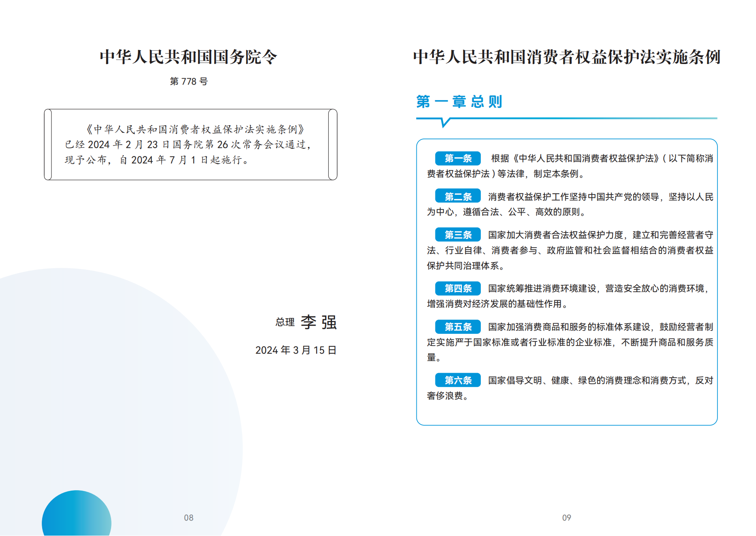Screen dimensions: 756x536
Task: Click the 消费者权益保护法实施条例 title on right page
Action: click(566, 57)
